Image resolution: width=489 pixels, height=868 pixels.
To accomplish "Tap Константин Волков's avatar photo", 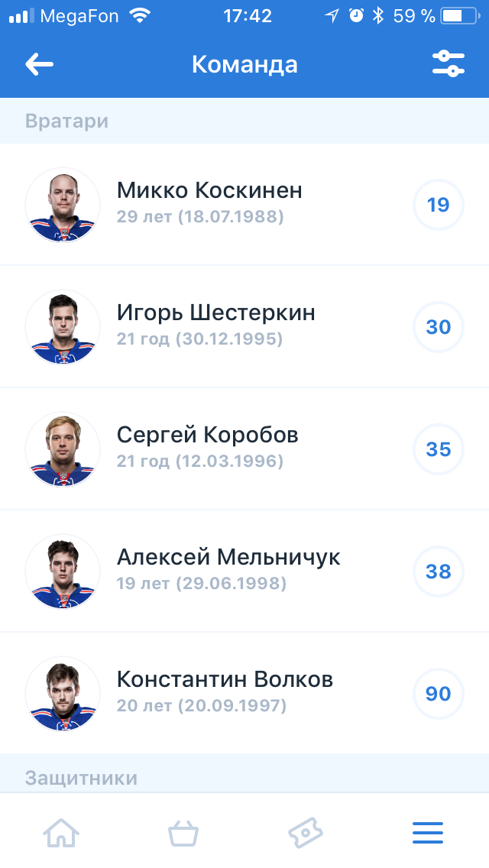I will [x=63, y=694].
